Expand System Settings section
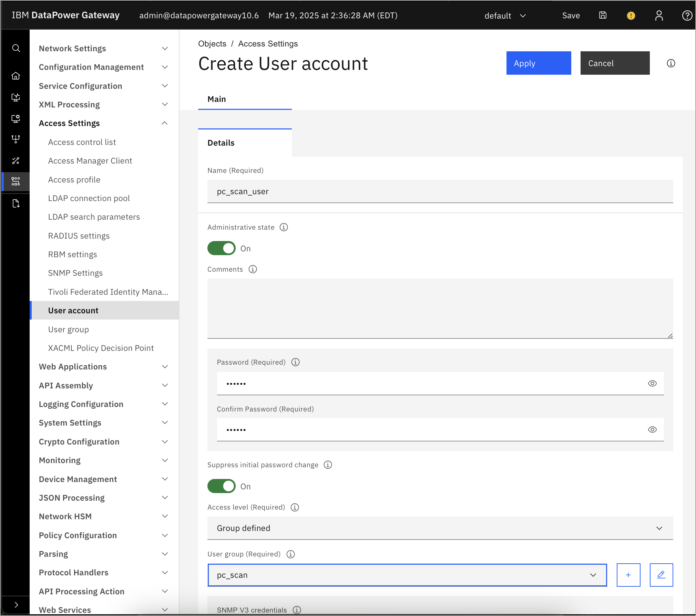Screen dimensions: 696x616 point(104,423)
